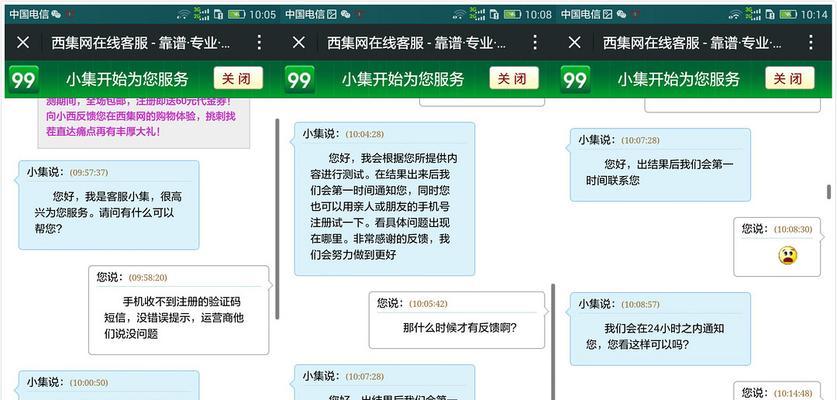Click the timestamp (10:08:57)
Screen dimensions: 837x400
tap(640, 304)
